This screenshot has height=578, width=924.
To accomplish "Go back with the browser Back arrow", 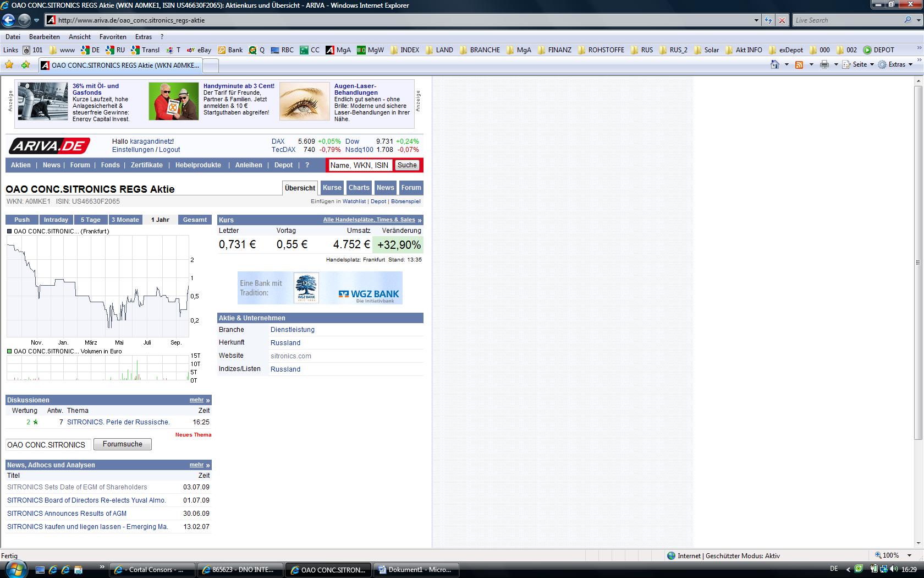I will [8, 20].
